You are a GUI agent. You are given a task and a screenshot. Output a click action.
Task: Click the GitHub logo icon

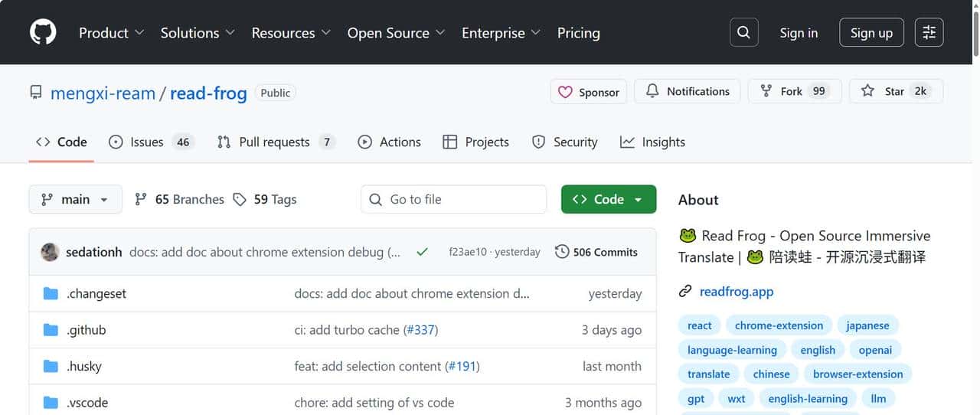tap(43, 32)
